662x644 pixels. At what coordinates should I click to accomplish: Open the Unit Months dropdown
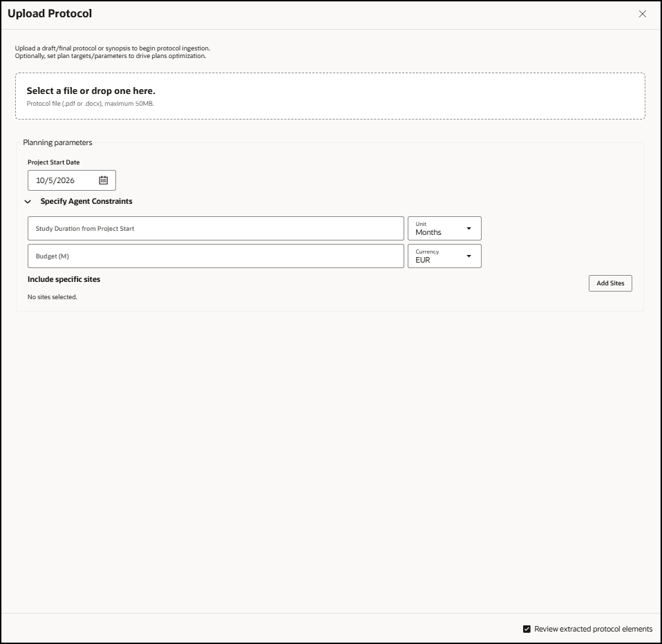coord(444,229)
